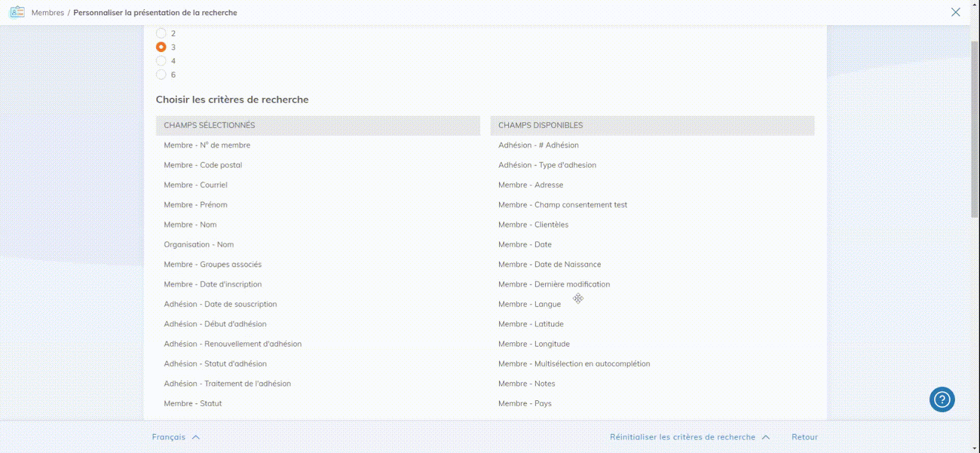Open the help question mark button
Viewport: 980px width, 453px height.
942,400
